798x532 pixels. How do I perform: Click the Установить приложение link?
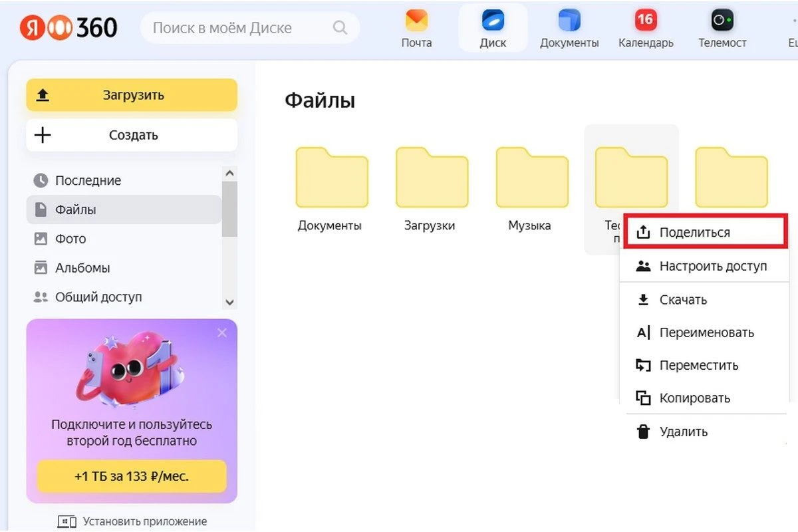coord(132,521)
